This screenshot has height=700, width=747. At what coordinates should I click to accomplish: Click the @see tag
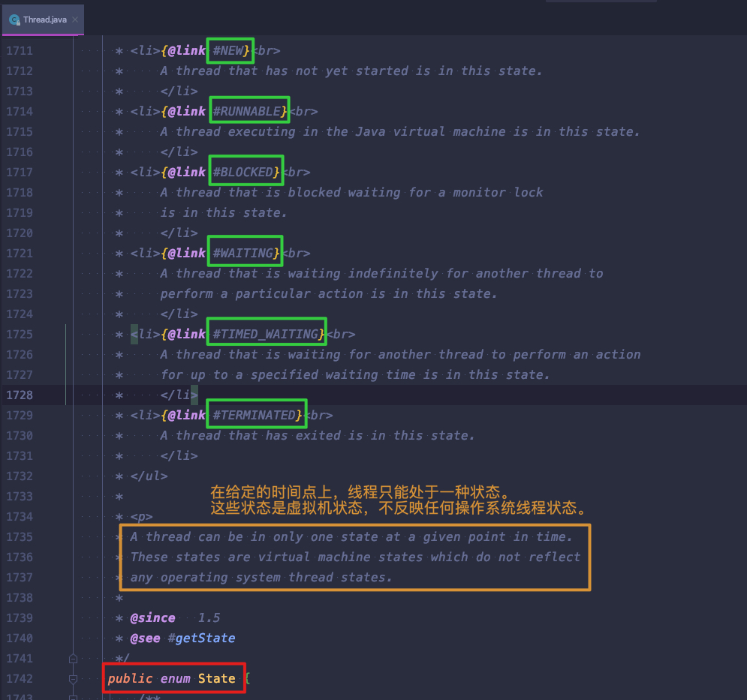pos(146,638)
